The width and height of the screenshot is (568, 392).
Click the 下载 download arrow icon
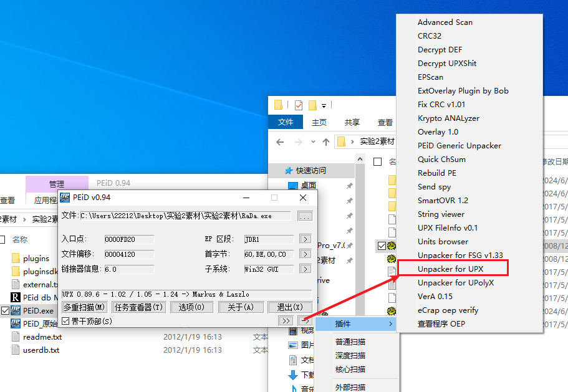point(293,375)
